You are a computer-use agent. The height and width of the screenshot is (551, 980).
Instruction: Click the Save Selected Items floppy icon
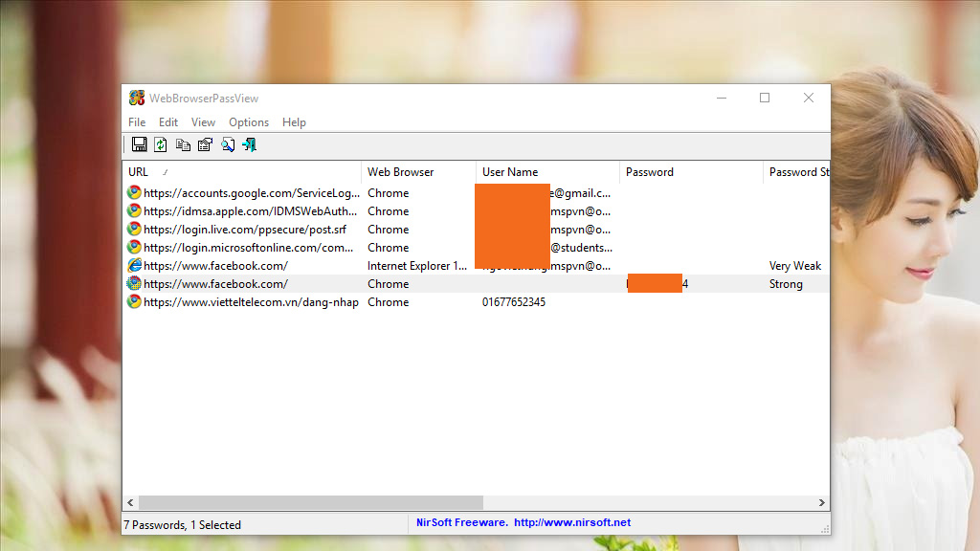(x=140, y=145)
